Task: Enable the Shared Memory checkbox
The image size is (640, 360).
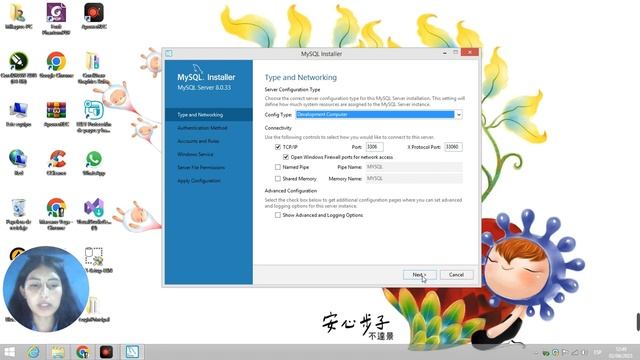Action: pos(278,179)
